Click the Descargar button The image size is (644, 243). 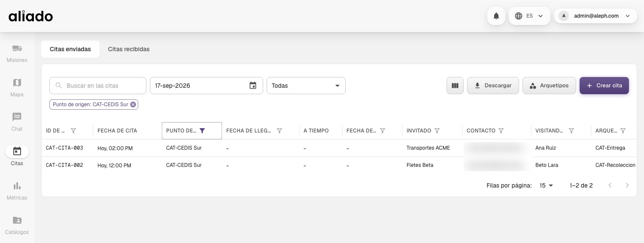click(x=493, y=86)
